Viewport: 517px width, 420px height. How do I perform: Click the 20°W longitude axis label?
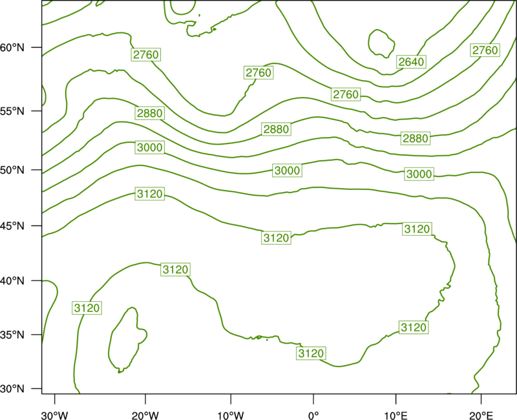[x=145, y=415]
